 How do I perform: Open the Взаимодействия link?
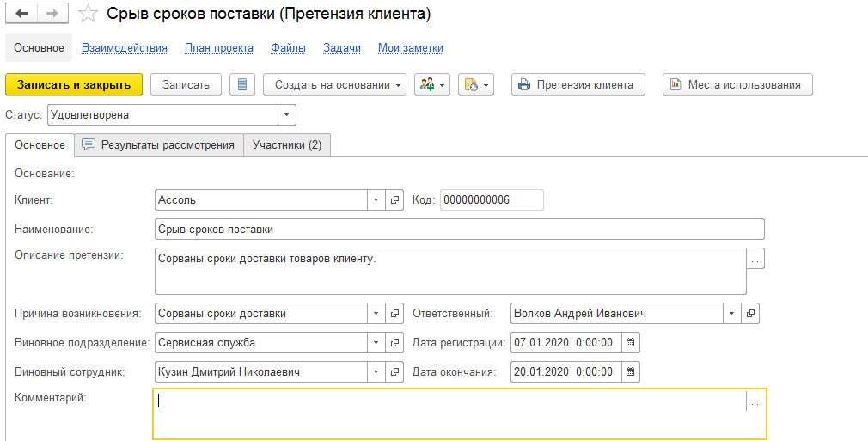click(x=124, y=48)
